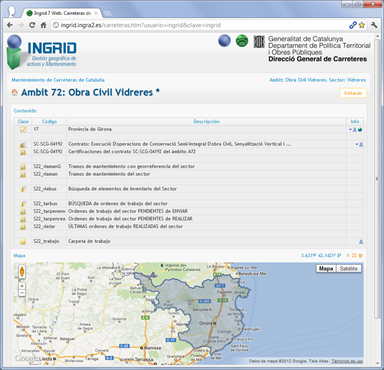Toggle the orange Editando button
384x370 pixels.
pos(353,93)
